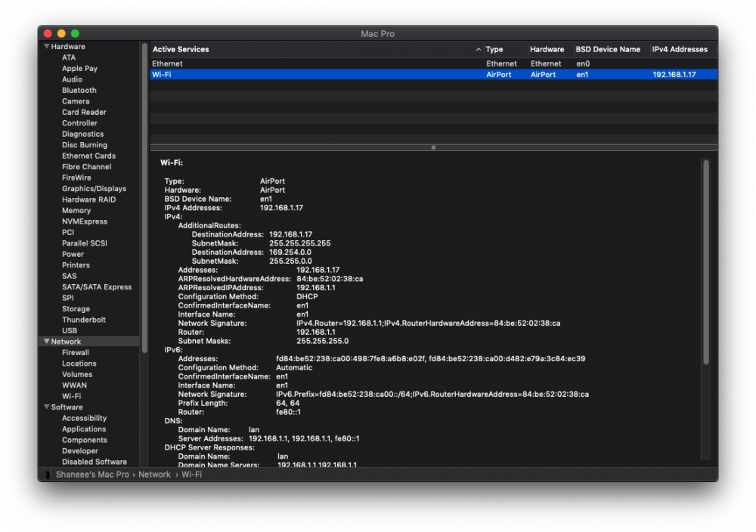756x532 pixels.
Task: Open Components under Software
Action: (x=85, y=440)
